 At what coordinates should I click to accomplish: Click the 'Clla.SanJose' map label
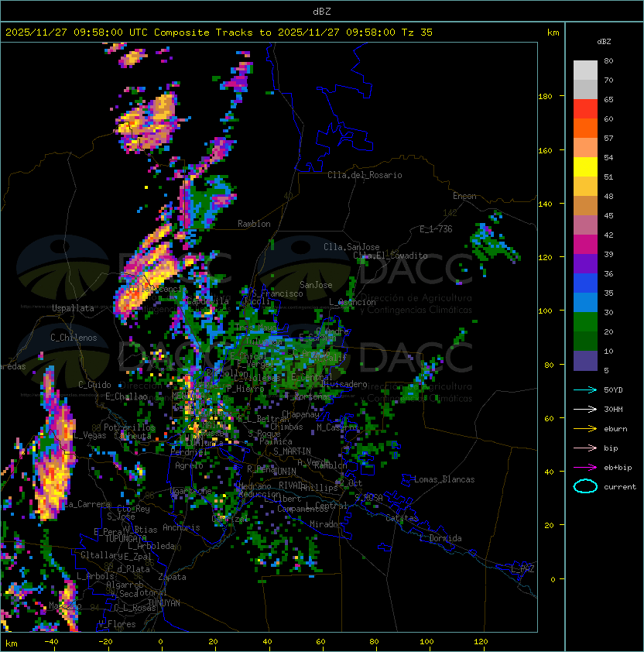351,247
